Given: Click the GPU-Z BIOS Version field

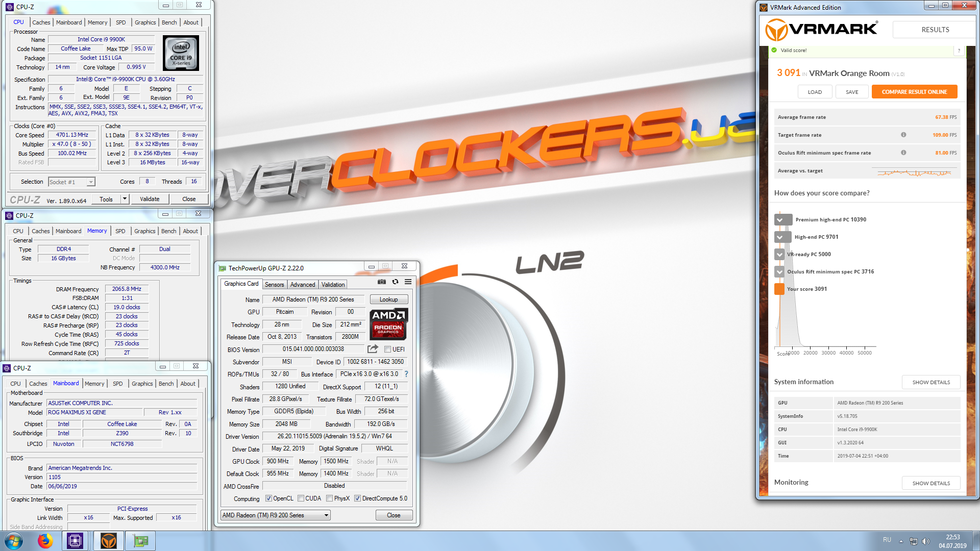Looking at the screenshot, I should [x=313, y=349].
